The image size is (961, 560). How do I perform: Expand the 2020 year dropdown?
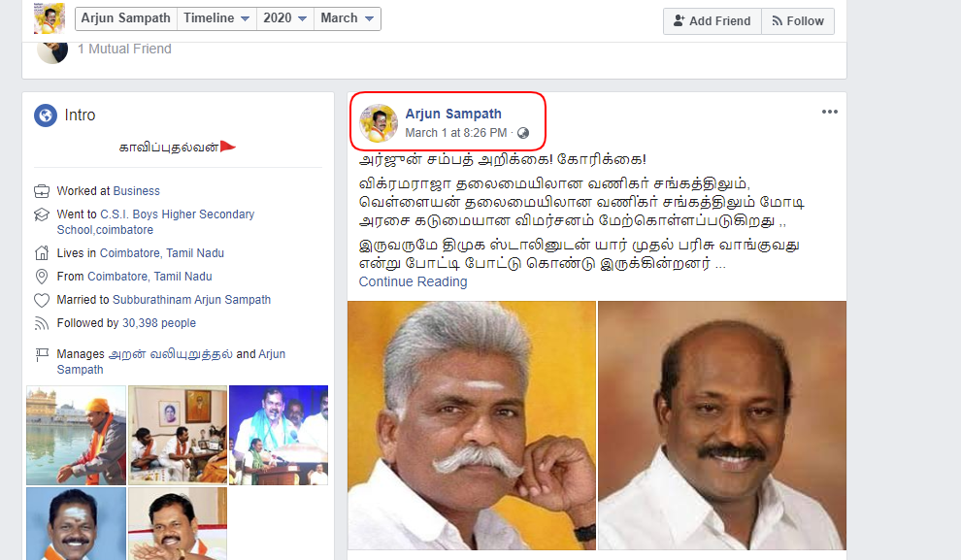[x=285, y=18]
